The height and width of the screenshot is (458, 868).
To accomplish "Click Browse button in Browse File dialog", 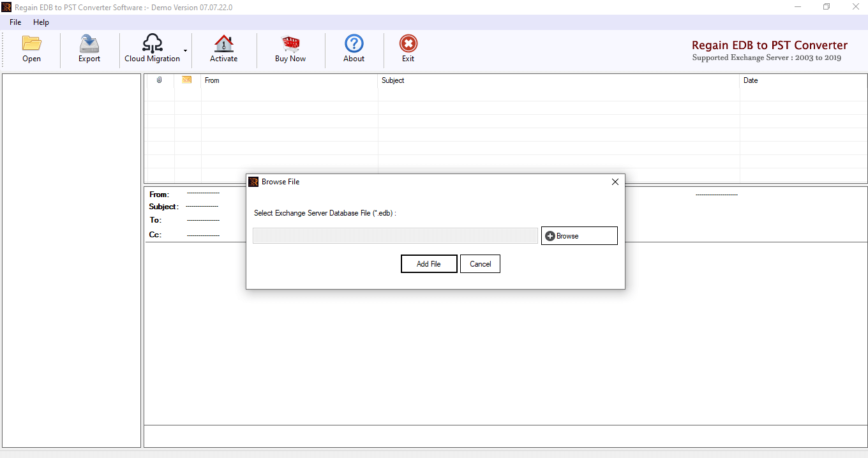I will coord(580,235).
